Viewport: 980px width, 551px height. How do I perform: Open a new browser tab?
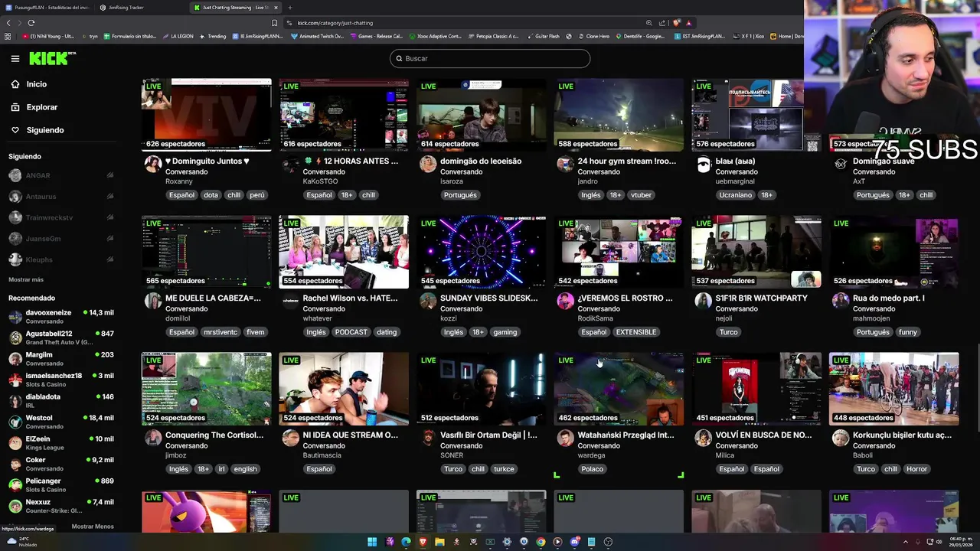[x=289, y=8]
